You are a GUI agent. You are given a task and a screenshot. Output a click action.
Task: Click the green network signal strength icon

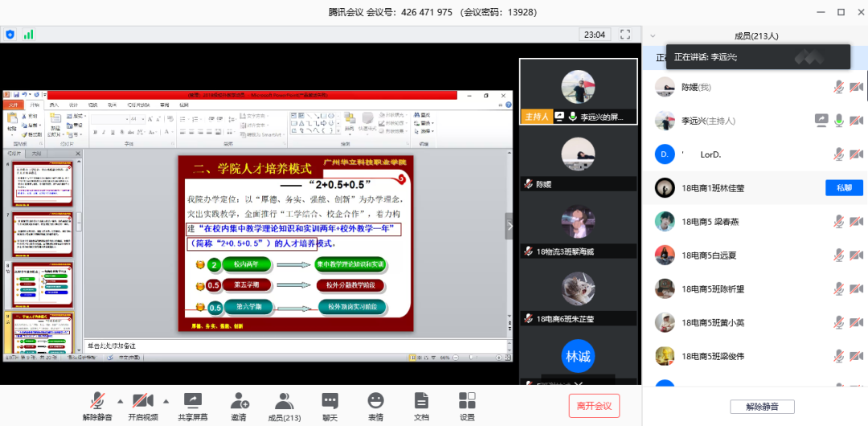[29, 35]
